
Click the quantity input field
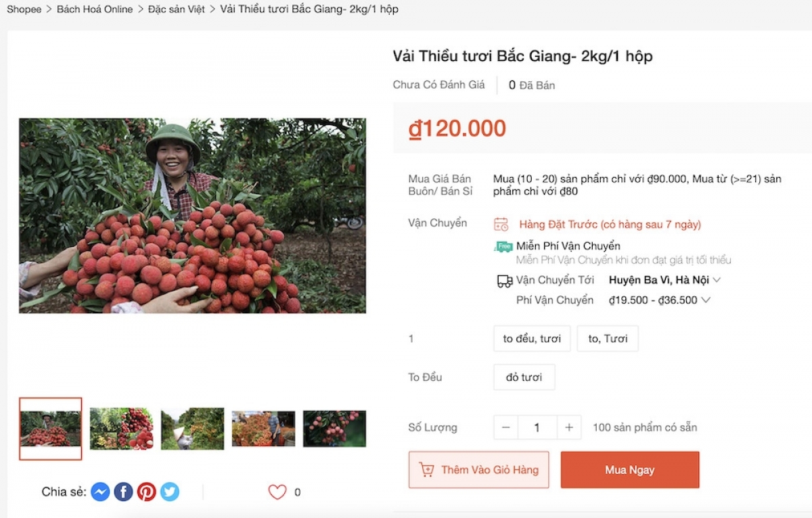pos(537,427)
